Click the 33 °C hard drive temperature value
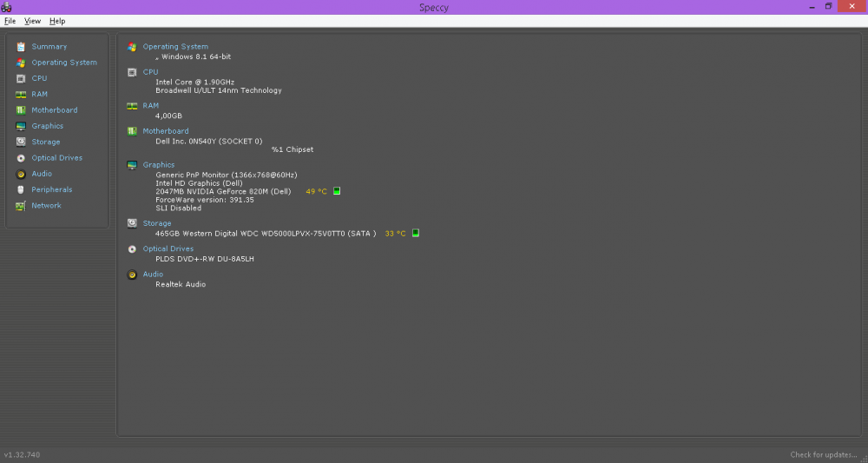This screenshot has height=463, width=868. (395, 234)
